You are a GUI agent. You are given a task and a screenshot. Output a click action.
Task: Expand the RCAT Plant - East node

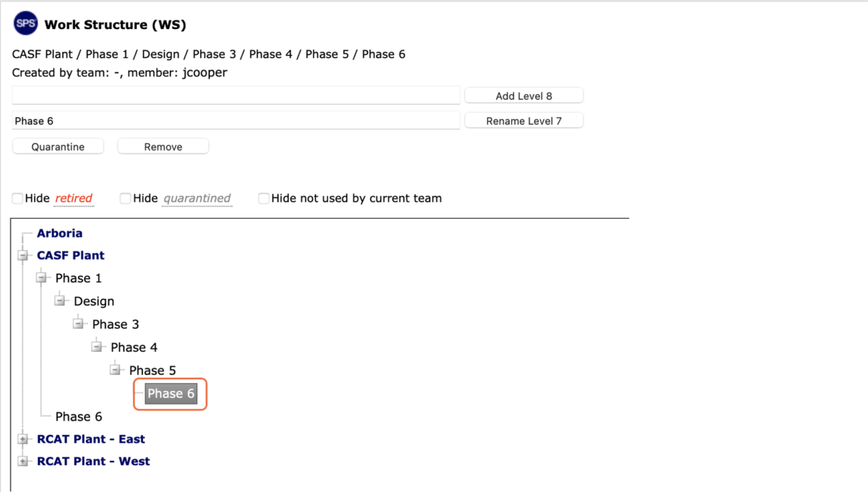23,439
